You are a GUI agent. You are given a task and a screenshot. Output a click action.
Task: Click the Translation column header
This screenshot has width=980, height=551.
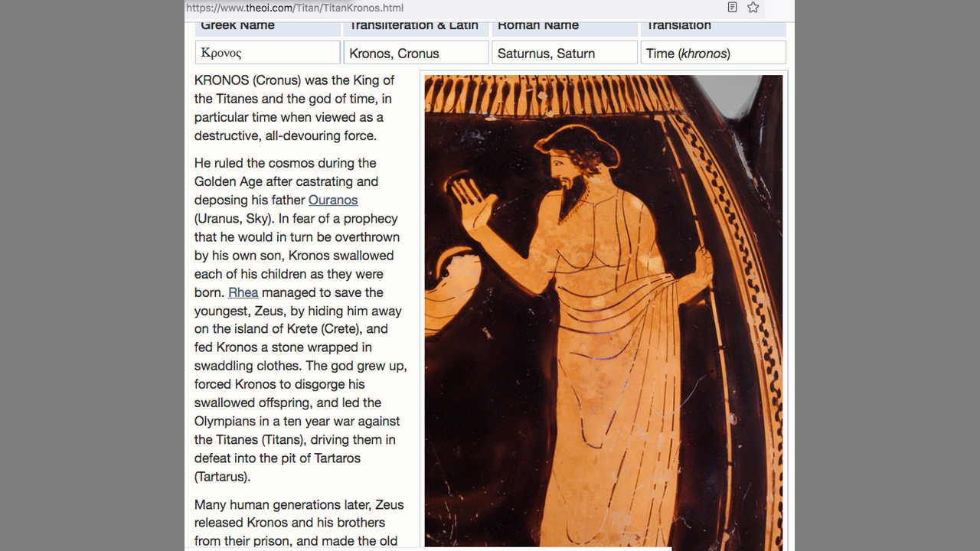pos(713,28)
